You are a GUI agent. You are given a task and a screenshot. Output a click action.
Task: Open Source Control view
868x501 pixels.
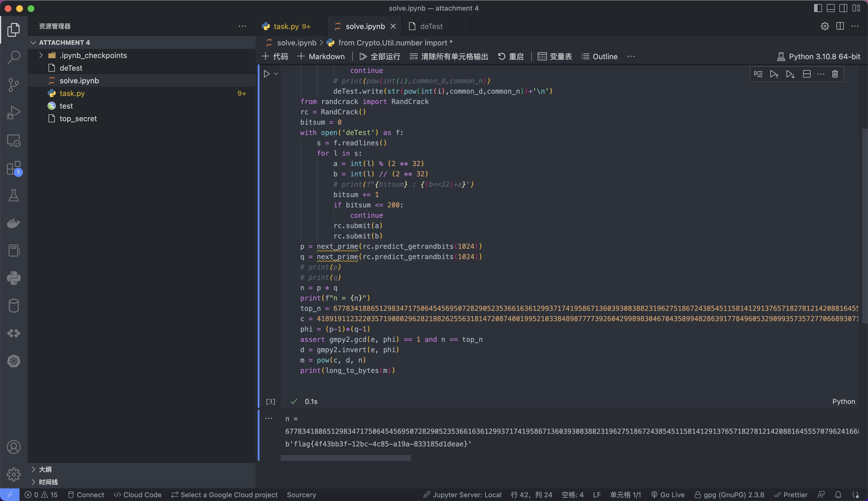pyautogui.click(x=14, y=85)
